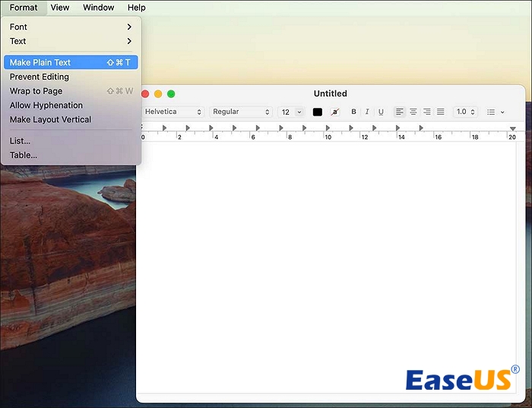532x408 pixels.
Task: Align text to the left
Action: click(400, 112)
